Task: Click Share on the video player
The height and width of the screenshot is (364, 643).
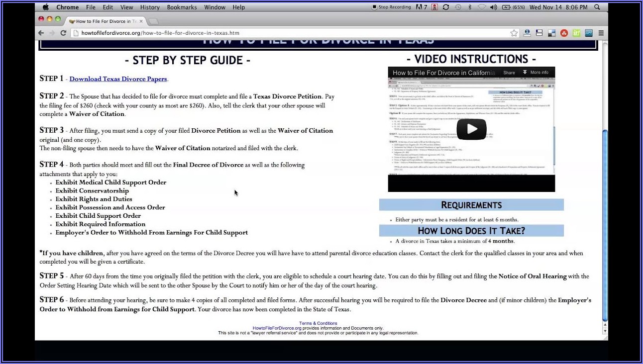Action: coord(509,73)
